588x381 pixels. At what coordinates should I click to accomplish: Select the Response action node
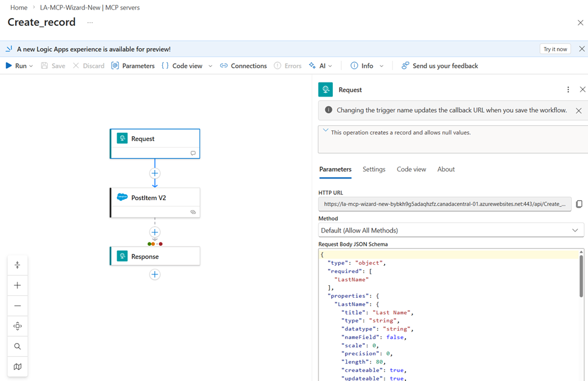pyautogui.click(x=155, y=256)
